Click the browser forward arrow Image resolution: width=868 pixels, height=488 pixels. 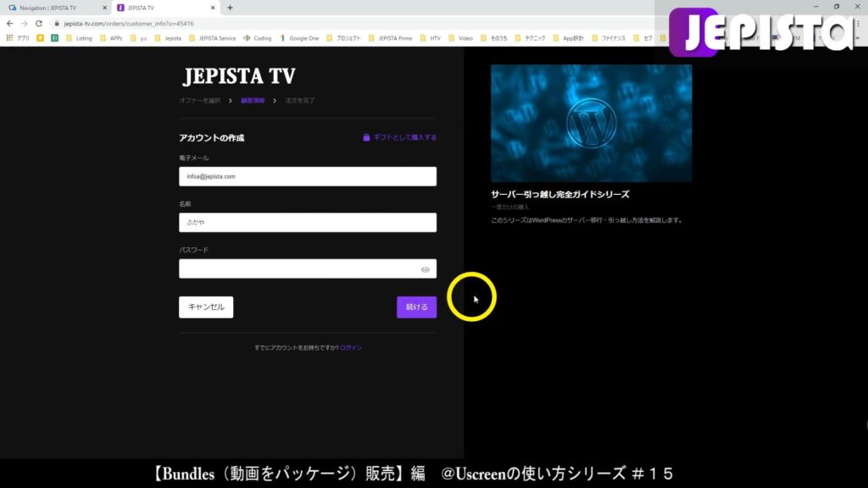click(x=25, y=24)
